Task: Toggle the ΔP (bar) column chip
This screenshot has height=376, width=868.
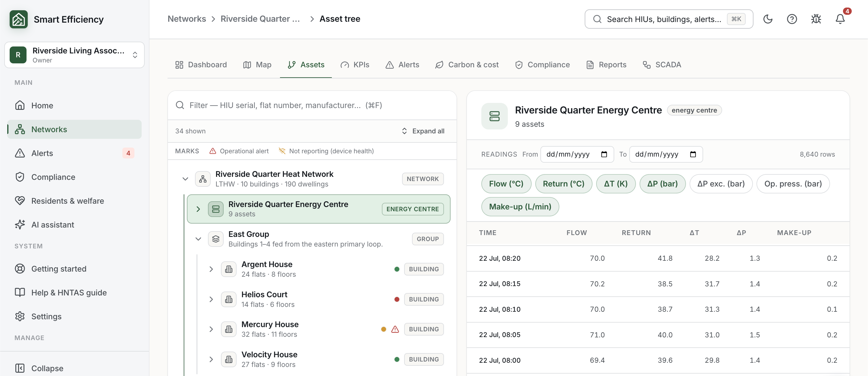Action: [x=662, y=183]
